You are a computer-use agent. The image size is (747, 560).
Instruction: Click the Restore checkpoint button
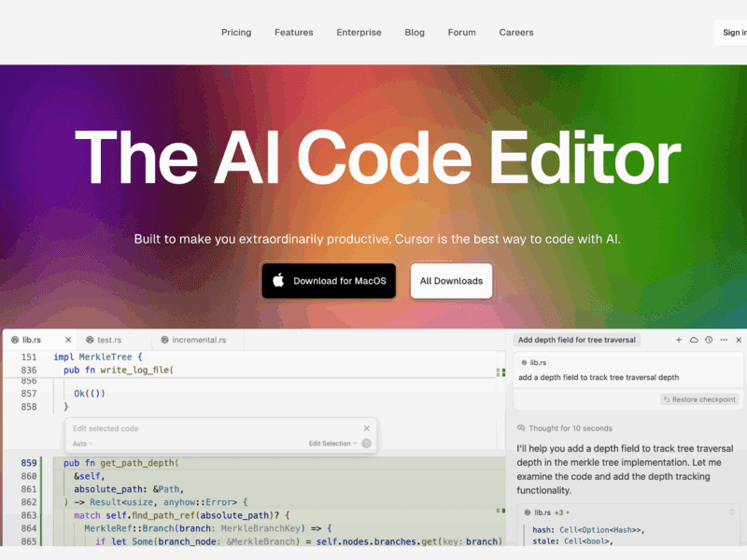pyautogui.click(x=699, y=399)
